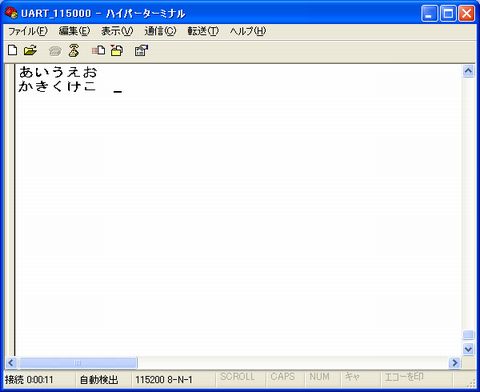Click the grayed Call telephone icon
The width and height of the screenshot is (480, 392).
[55, 51]
